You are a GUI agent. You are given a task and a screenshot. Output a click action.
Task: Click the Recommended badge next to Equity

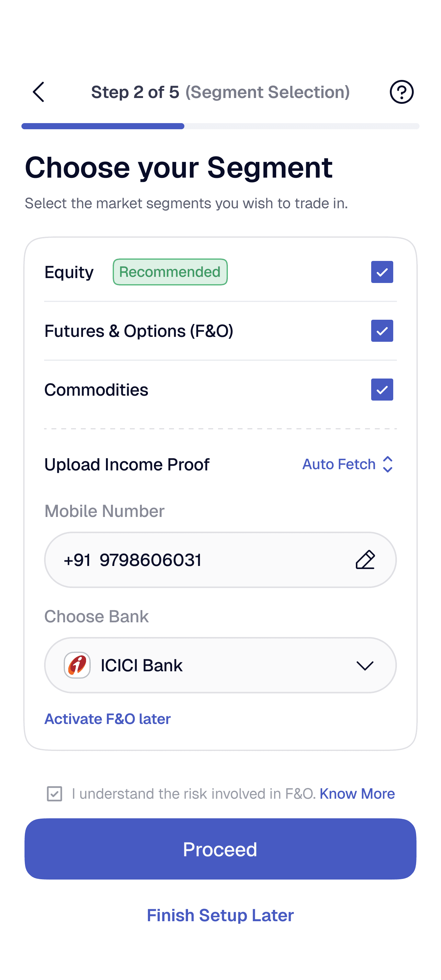170,272
